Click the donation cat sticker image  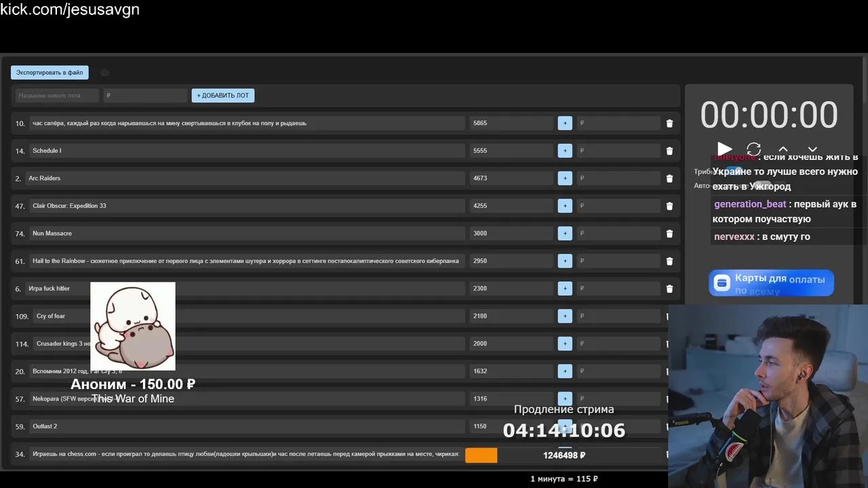(x=133, y=327)
